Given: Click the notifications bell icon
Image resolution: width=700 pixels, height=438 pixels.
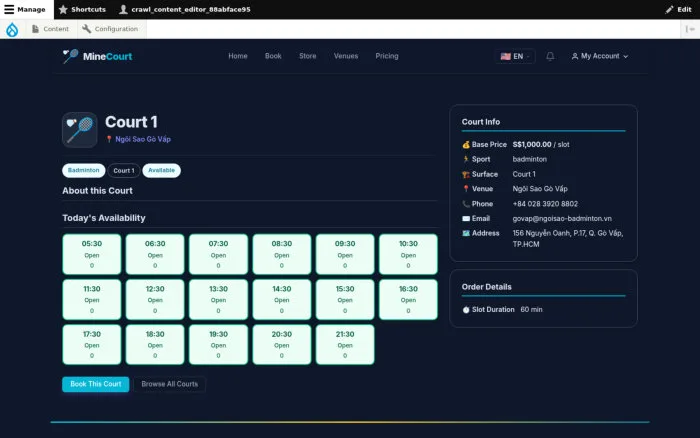Looking at the screenshot, I should (x=550, y=56).
